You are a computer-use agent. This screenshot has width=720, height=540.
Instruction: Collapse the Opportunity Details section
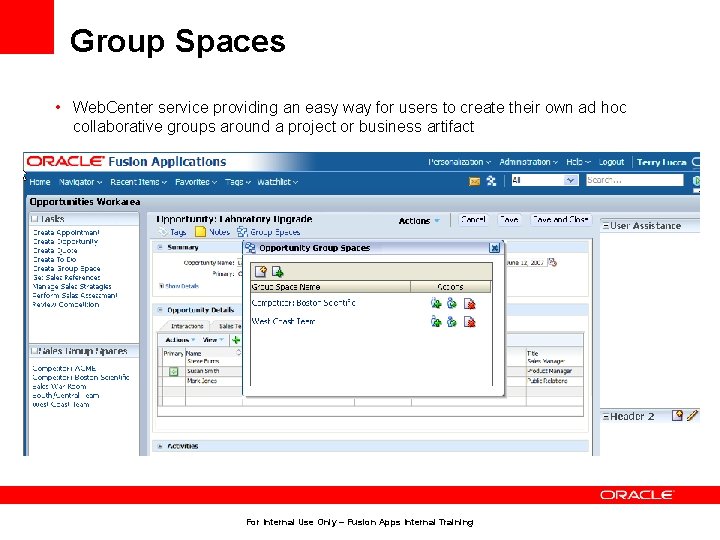coord(160,310)
